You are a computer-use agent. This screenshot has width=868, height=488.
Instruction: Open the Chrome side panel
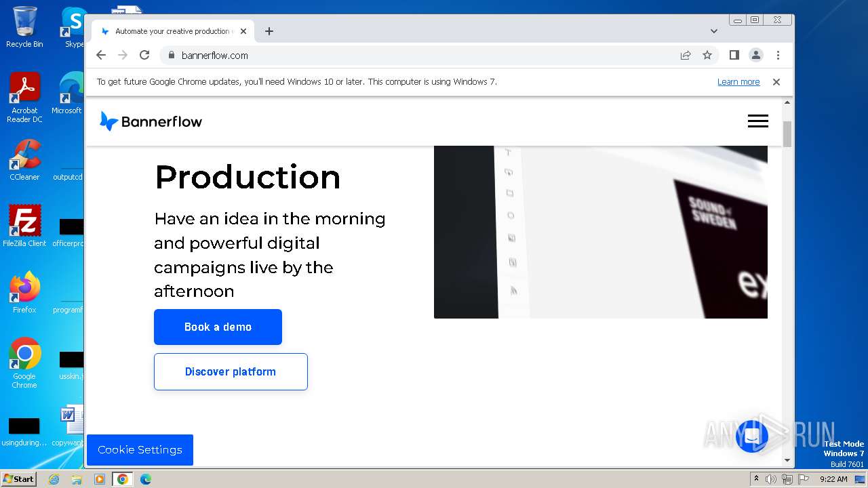point(734,55)
